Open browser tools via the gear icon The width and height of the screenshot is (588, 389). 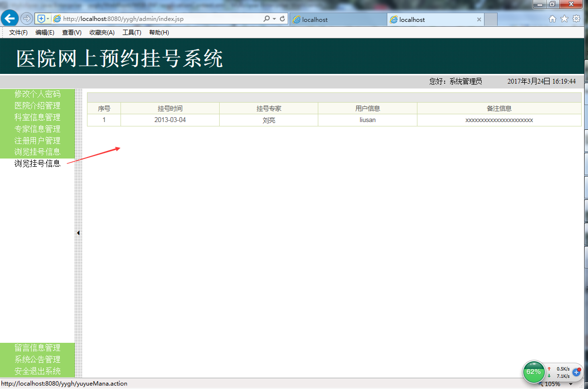click(x=576, y=18)
